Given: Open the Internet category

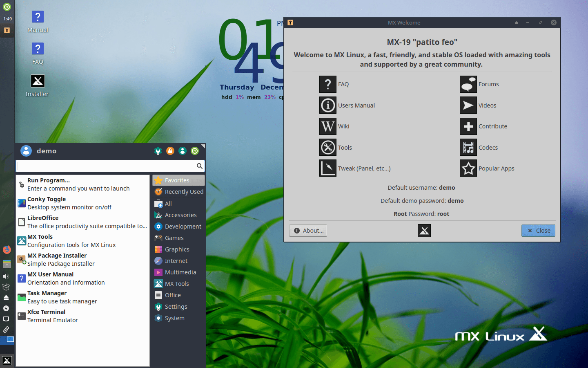Looking at the screenshot, I should coord(179,260).
